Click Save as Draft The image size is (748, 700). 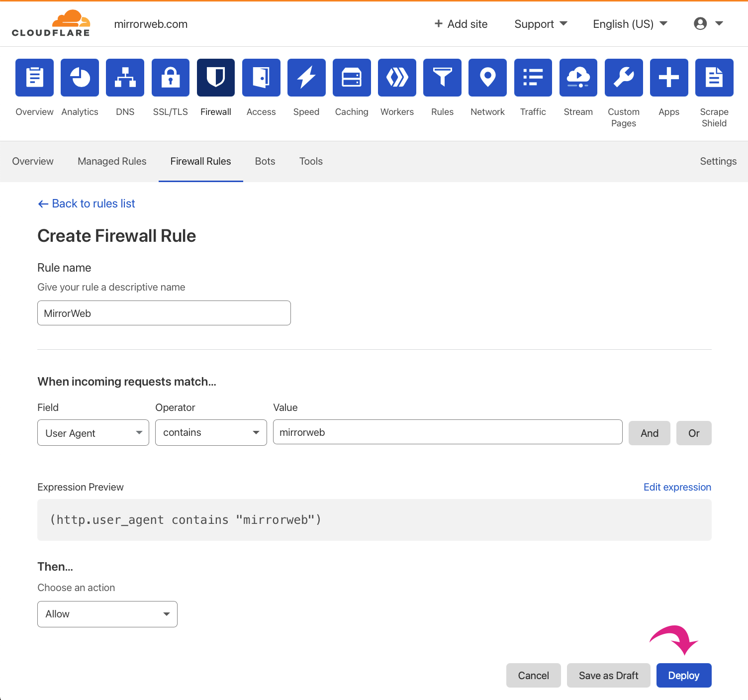pos(609,675)
